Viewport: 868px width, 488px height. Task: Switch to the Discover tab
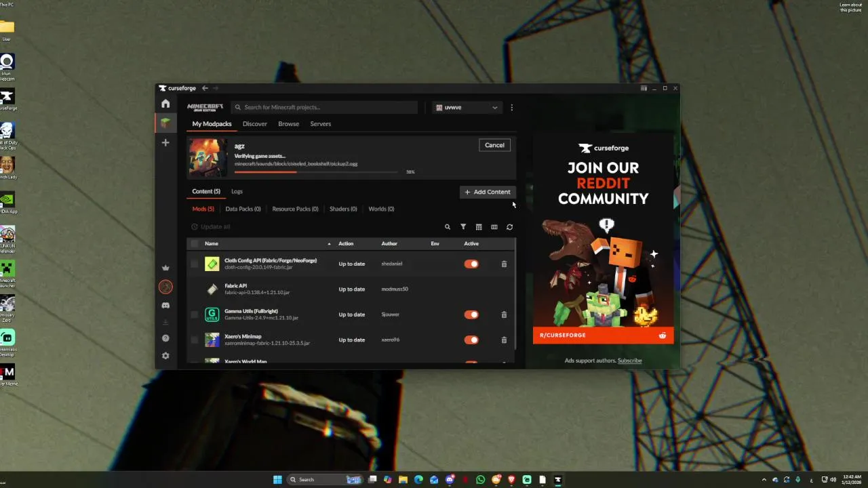(255, 124)
